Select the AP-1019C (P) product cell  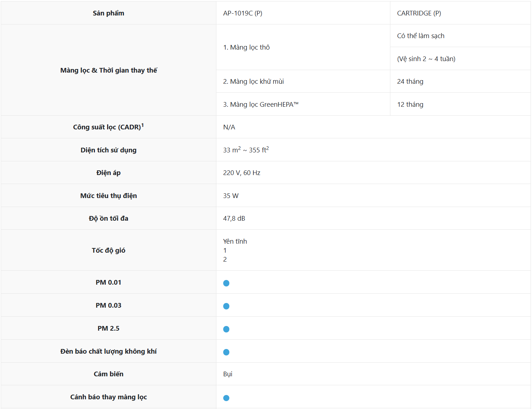pos(243,13)
